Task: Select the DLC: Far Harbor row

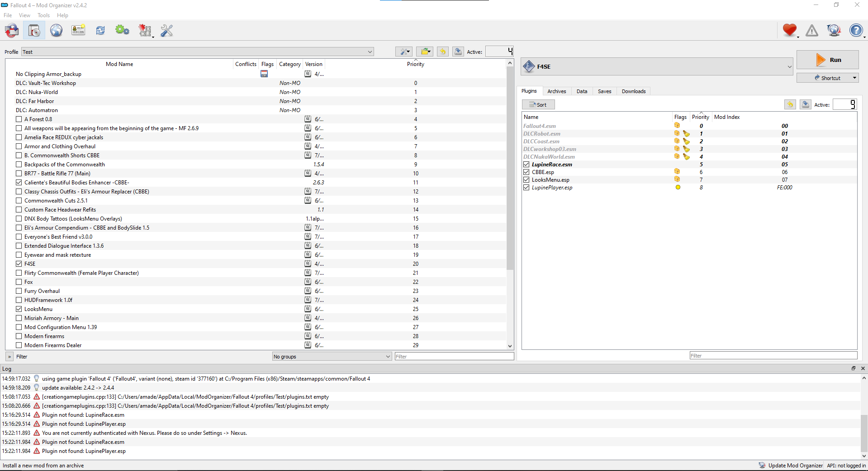Action: [x=256, y=101]
